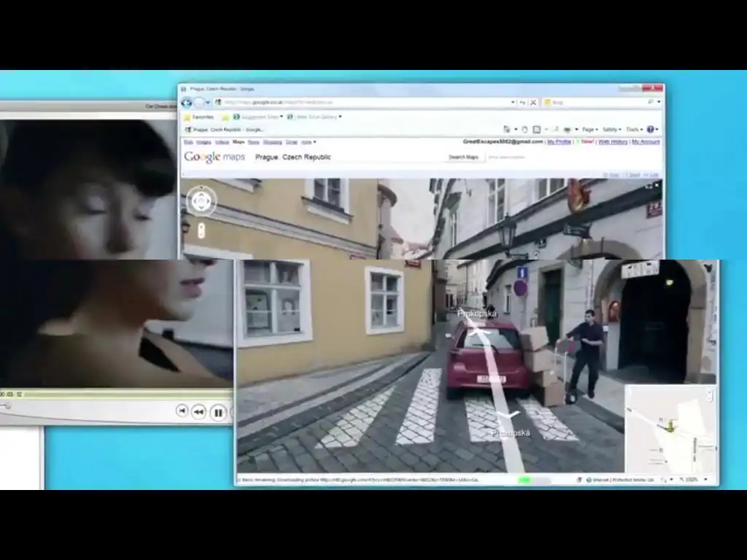Viewport: 747px width, 560px height.
Task: Open the Images link in Google navigation
Action: 204,142
